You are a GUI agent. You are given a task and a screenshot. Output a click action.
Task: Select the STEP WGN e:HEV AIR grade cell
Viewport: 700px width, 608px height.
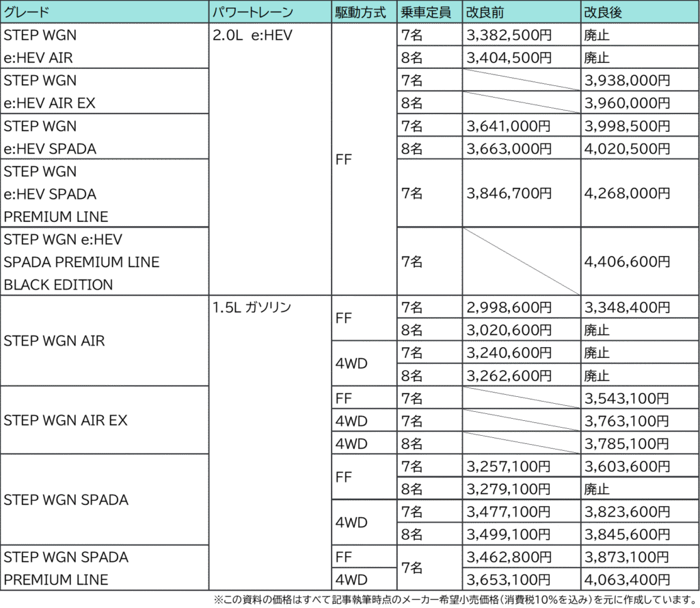pyautogui.click(x=105, y=46)
